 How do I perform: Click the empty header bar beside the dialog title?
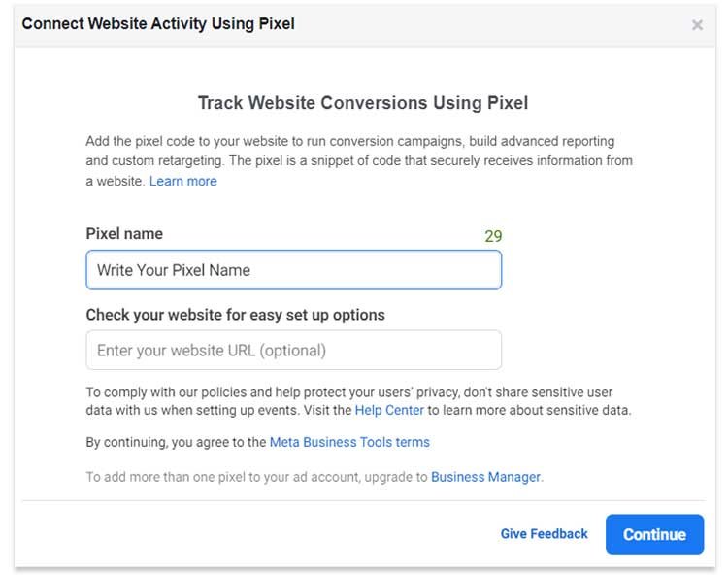click(x=485, y=23)
